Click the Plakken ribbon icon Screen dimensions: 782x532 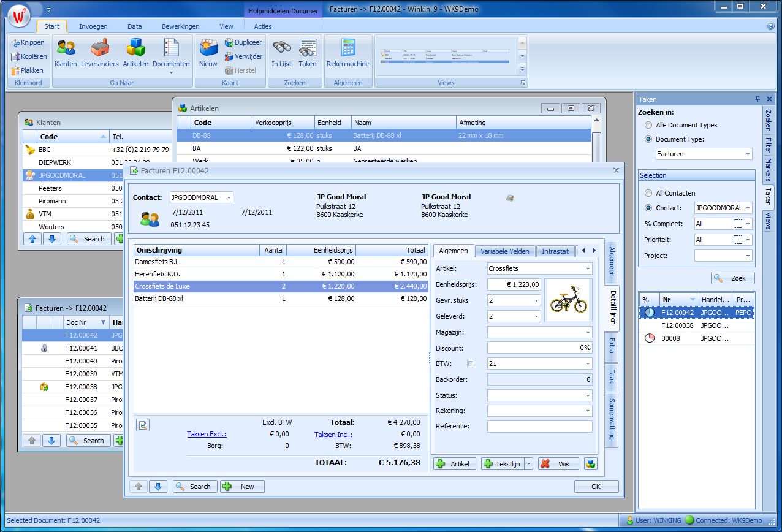[28, 70]
